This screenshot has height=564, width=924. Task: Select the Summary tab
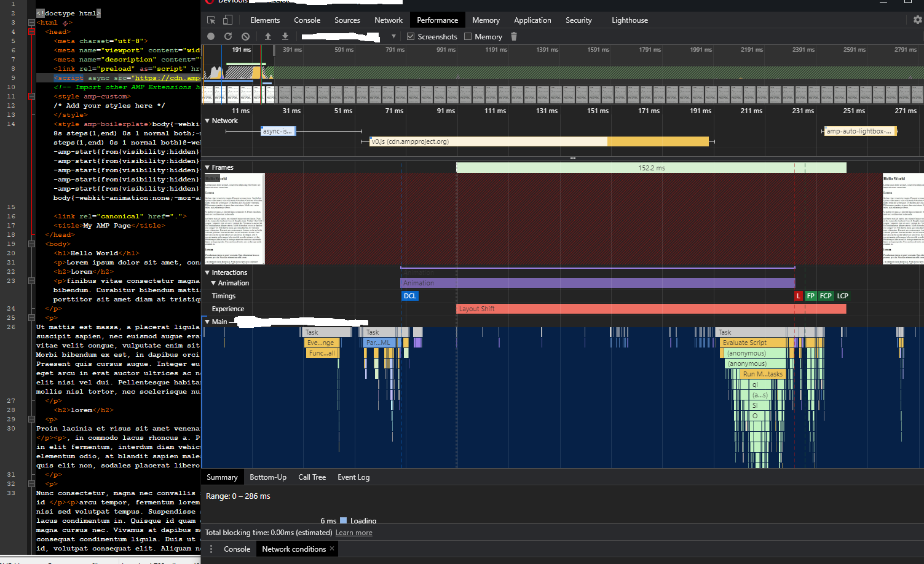(x=222, y=477)
